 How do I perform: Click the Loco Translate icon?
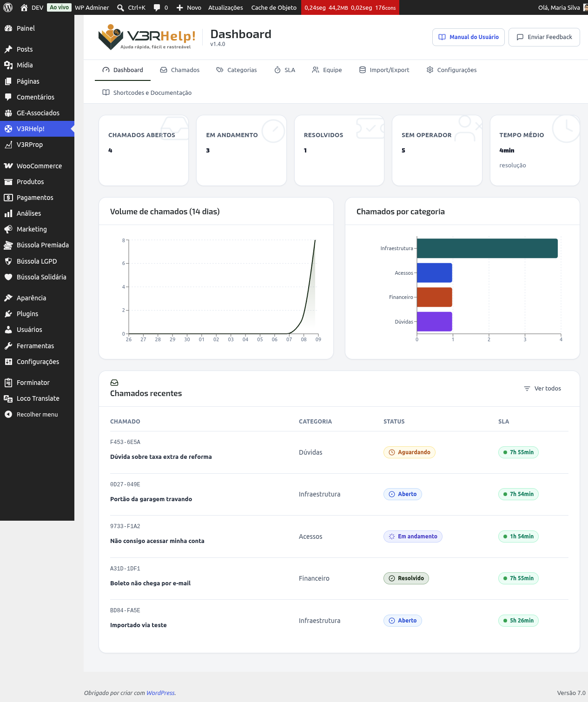tap(8, 398)
